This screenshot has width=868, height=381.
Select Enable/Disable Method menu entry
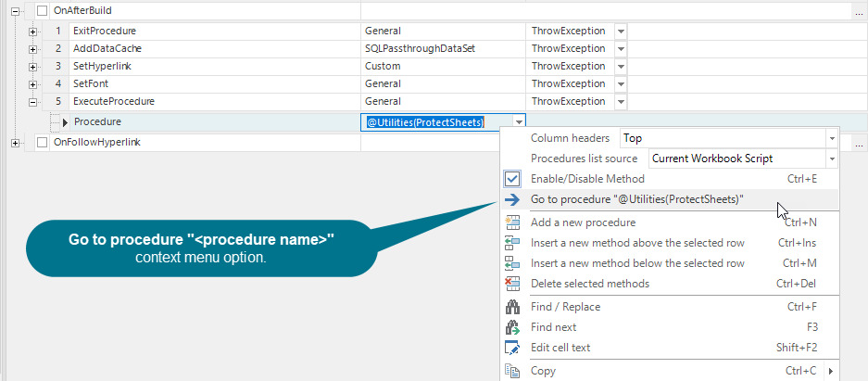pyautogui.click(x=670, y=179)
